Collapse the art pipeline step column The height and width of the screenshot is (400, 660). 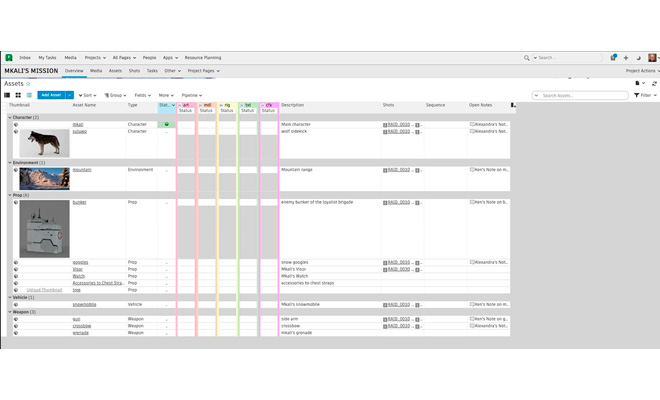click(x=180, y=105)
